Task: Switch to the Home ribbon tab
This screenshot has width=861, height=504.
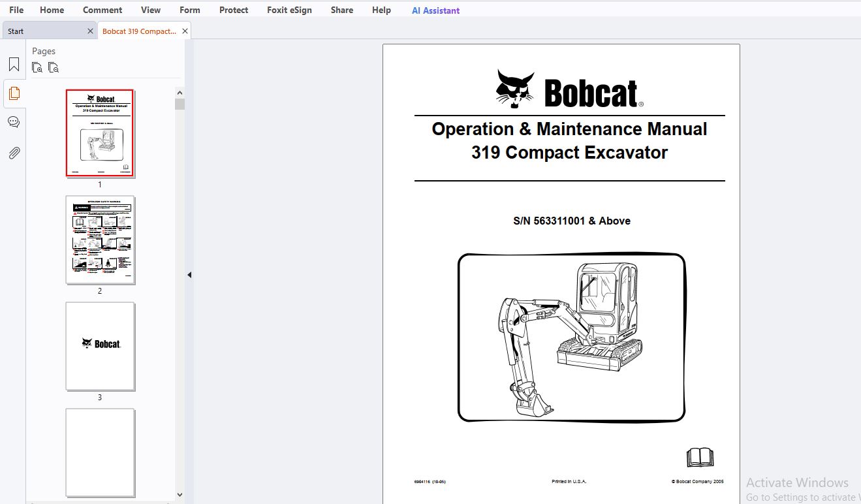Action: pyautogui.click(x=52, y=10)
